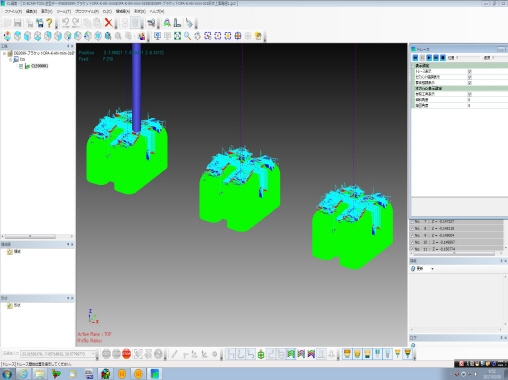Click horizontal scrollbar under Z value list
Image resolution: width=508 pixels, height=380 pixels.
[x=454, y=253]
